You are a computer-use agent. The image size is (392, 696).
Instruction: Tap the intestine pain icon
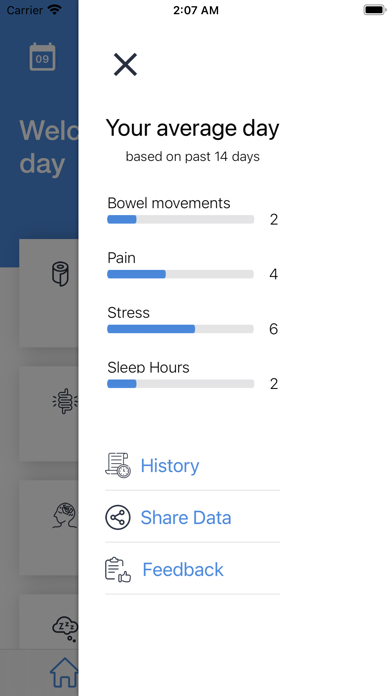coord(65,400)
